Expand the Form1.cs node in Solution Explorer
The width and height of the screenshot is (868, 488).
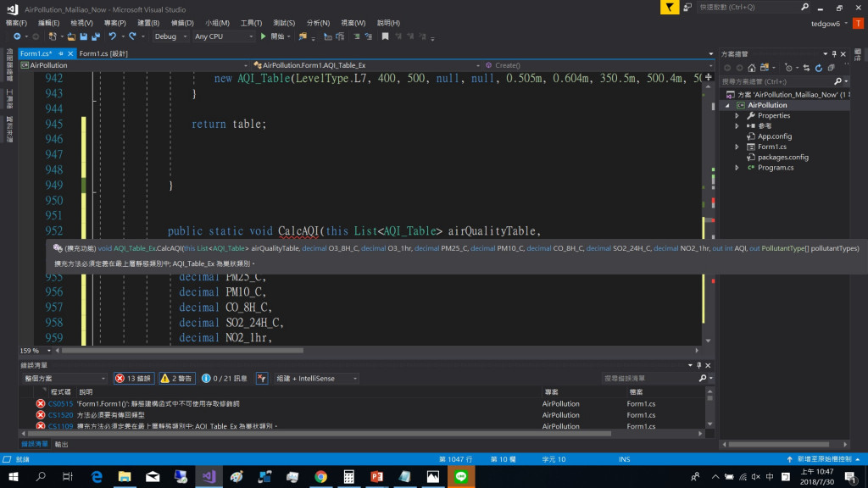tap(737, 147)
